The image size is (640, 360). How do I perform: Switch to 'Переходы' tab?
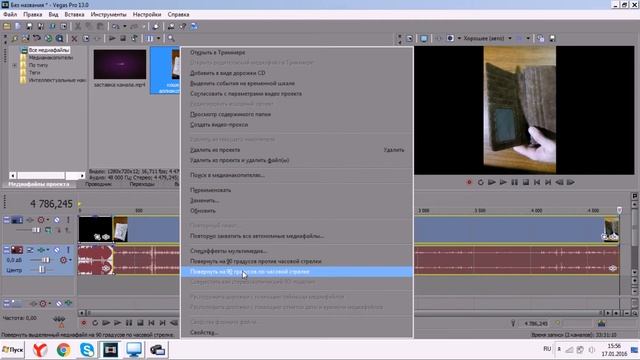142,184
